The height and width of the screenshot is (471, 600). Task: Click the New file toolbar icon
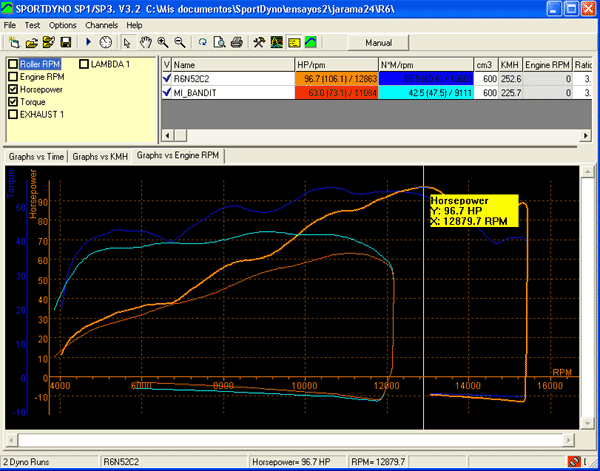[15, 42]
